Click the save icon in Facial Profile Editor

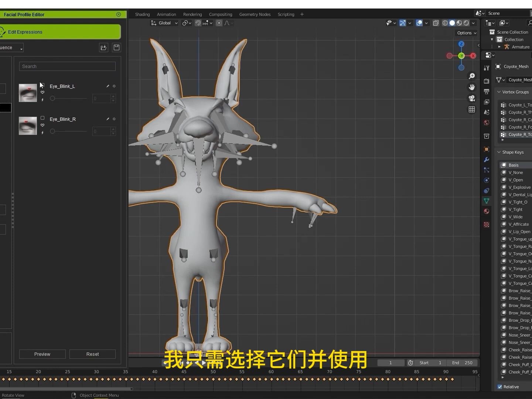point(116,47)
